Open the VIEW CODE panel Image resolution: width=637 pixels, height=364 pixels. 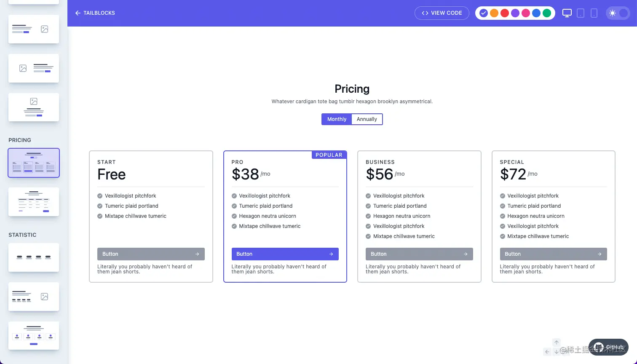click(x=442, y=13)
